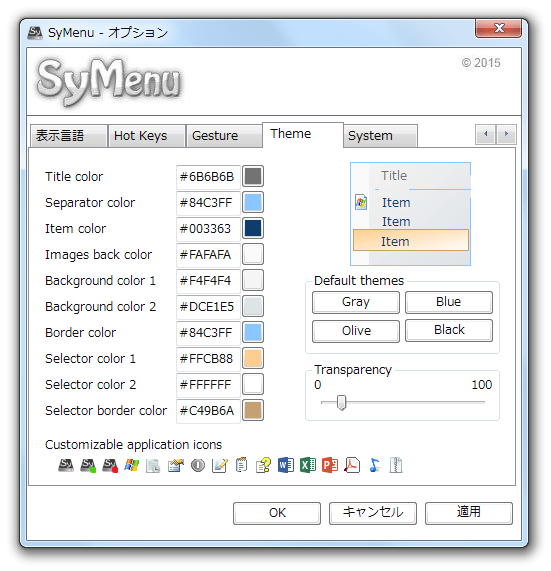Click the Excel application icon
Image resolution: width=551 pixels, height=571 pixels.
pyautogui.click(x=308, y=465)
